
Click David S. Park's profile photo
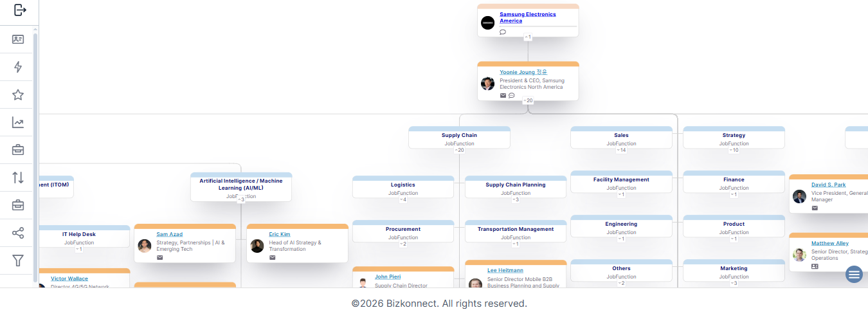(799, 196)
